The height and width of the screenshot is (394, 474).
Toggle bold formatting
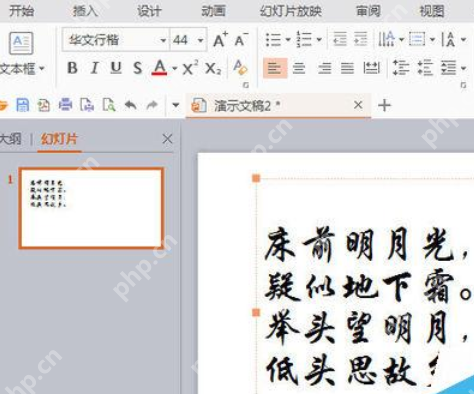pyautogui.click(x=72, y=68)
